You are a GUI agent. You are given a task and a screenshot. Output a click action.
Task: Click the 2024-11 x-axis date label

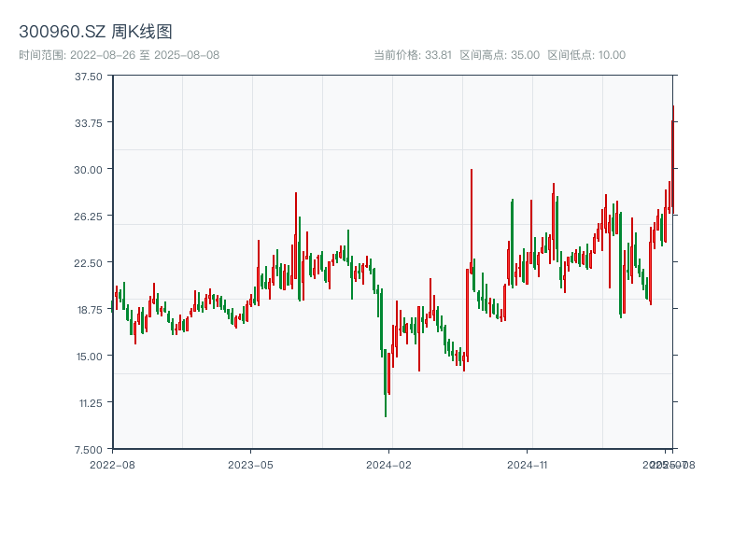[529, 464]
